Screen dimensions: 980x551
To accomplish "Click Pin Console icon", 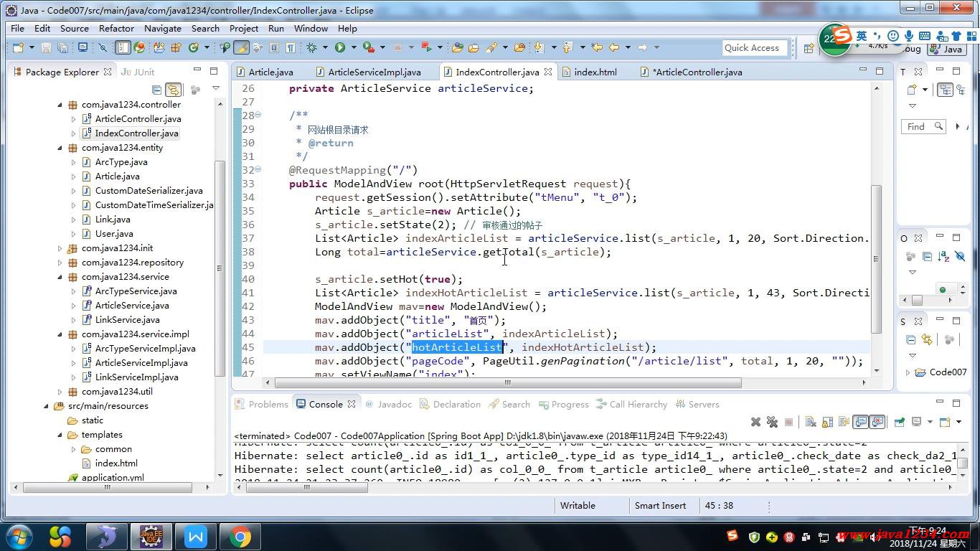I will [x=899, y=422].
